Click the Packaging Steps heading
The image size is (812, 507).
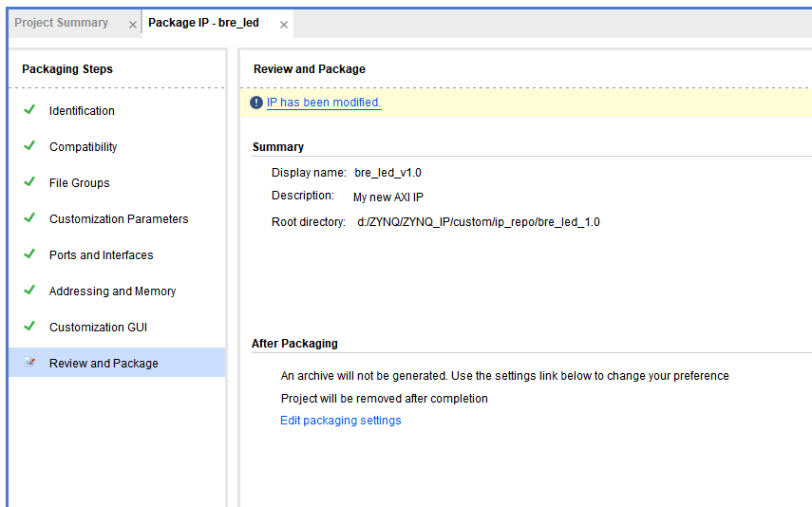pyautogui.click(x=67, y=69)
